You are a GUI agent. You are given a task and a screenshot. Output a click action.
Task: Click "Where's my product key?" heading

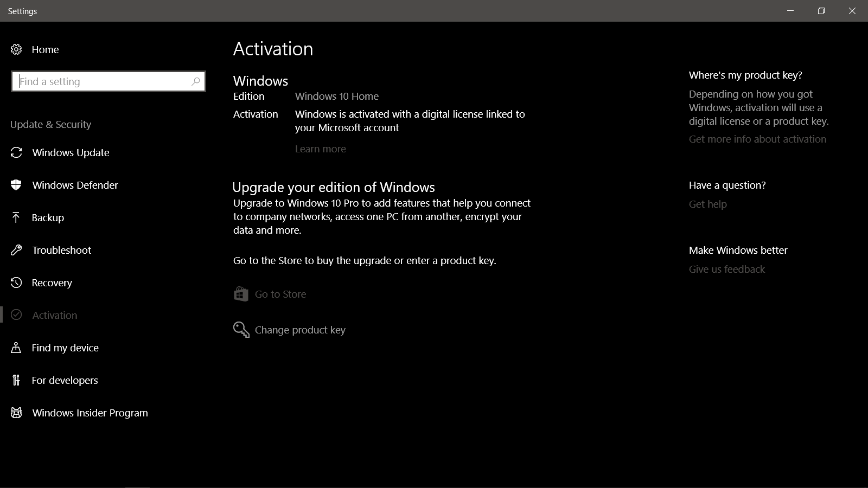(x=745, y=75)
